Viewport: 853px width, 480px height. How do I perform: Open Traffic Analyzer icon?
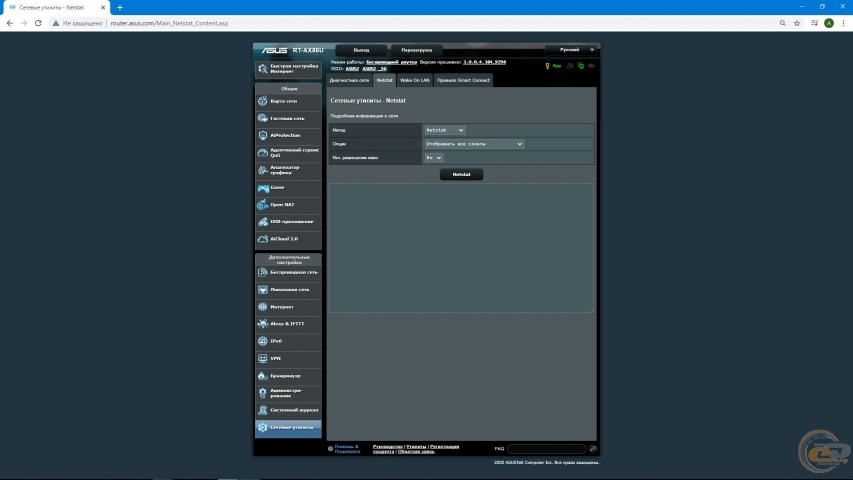[x=263, y=170]
